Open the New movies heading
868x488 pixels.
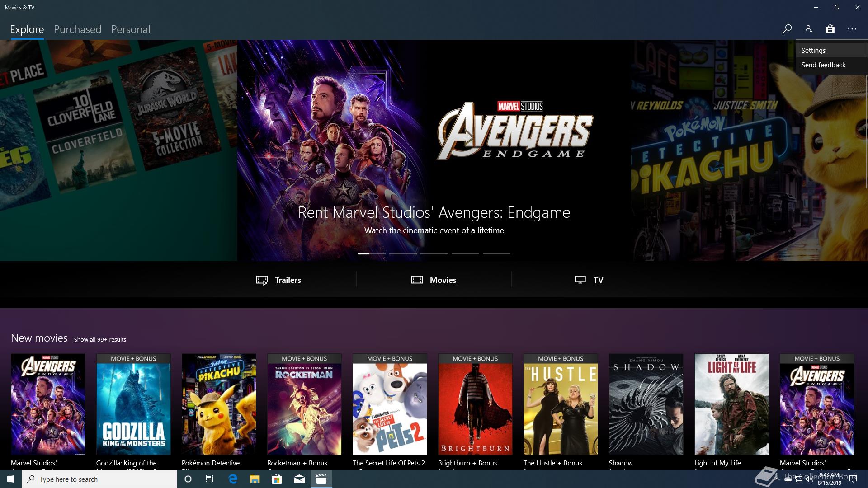(39, 338)
